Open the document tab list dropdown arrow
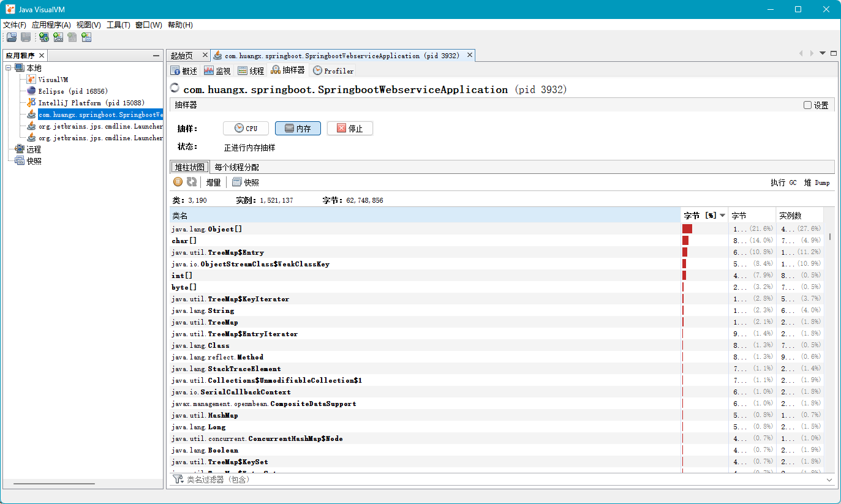This screenshot has width=841, height=504. pos(823,53)
